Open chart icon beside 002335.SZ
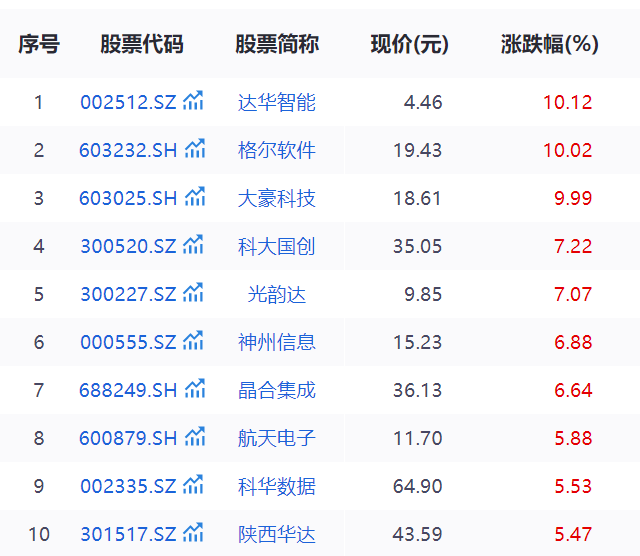This screenshot has height=556, width=640. (194, 485)
